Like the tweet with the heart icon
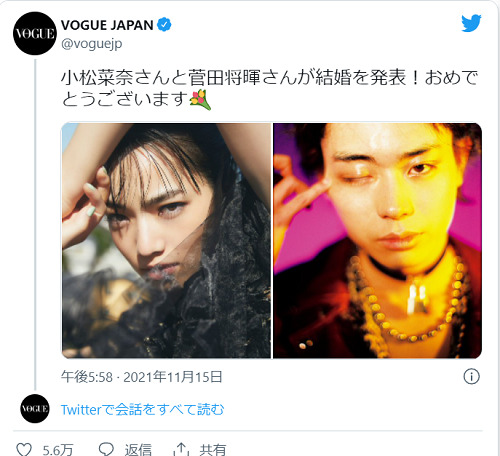 coord(24,449)
